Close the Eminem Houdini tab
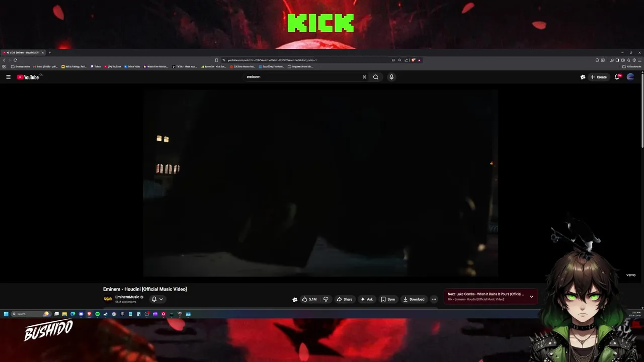The width and height of the screenshot is (644, 362). (43, 52)
